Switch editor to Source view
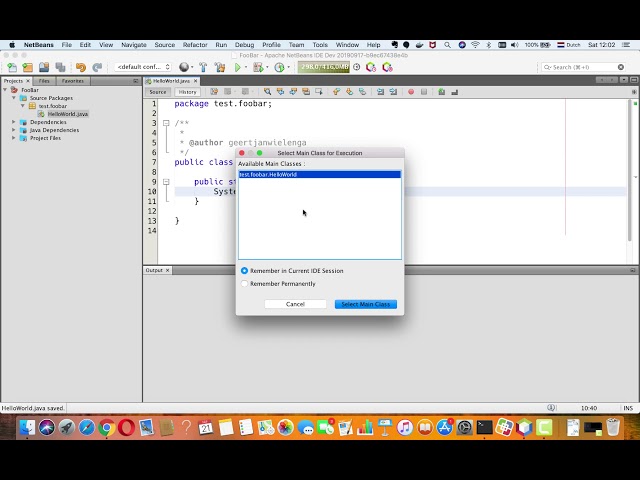Image resolution: width=640 pixels, height=480 pixels. coord(158,92)
